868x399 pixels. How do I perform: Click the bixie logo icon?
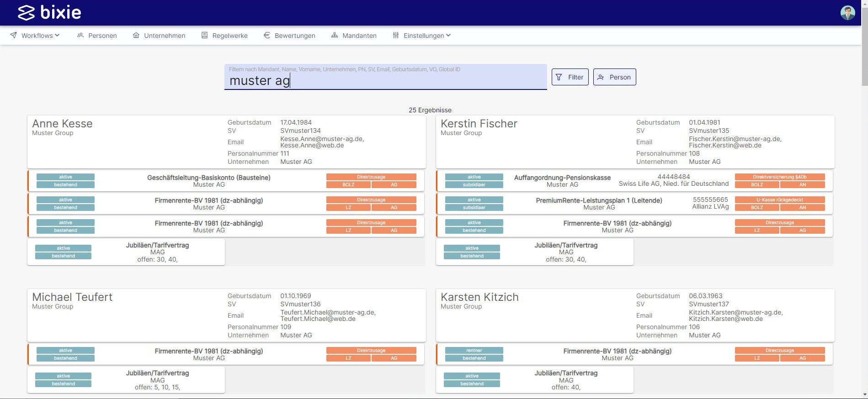click(x=26, y=13)
